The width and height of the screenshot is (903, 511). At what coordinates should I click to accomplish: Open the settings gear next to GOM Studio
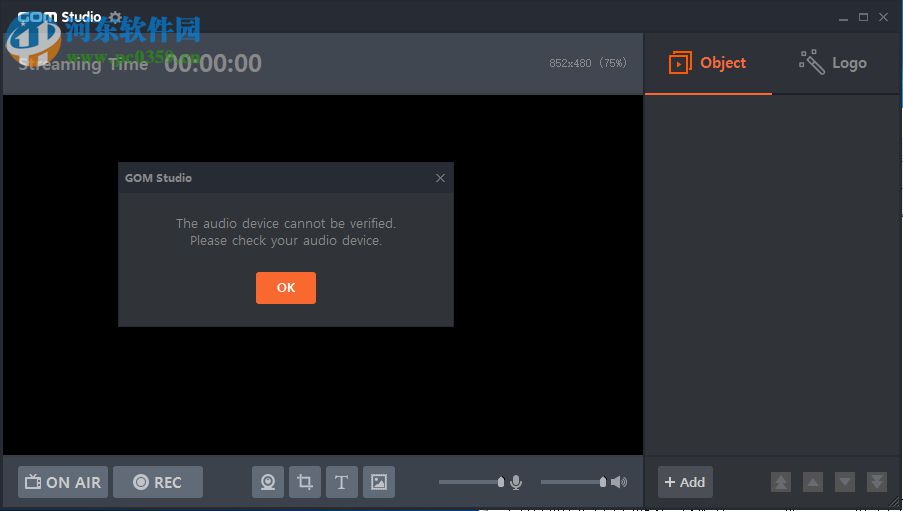(115, 17)
